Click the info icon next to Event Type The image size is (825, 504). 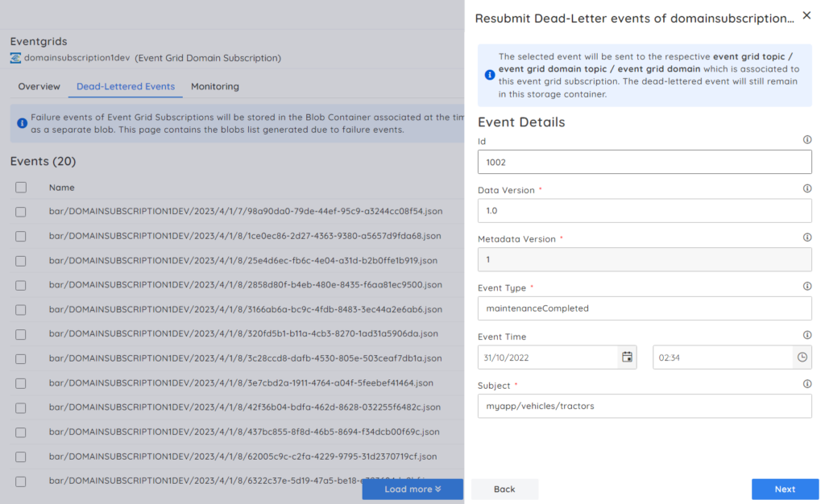[x=807, y=287]
